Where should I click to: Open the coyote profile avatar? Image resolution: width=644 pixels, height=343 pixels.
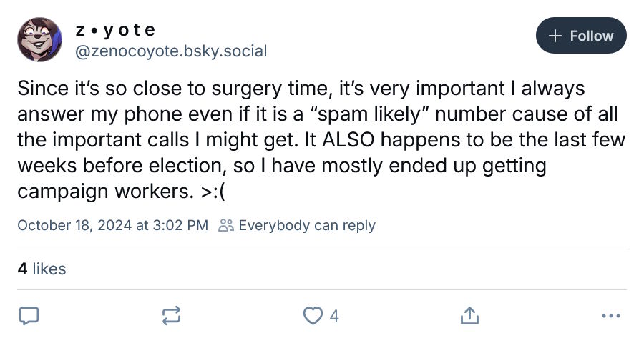[39, 39]
